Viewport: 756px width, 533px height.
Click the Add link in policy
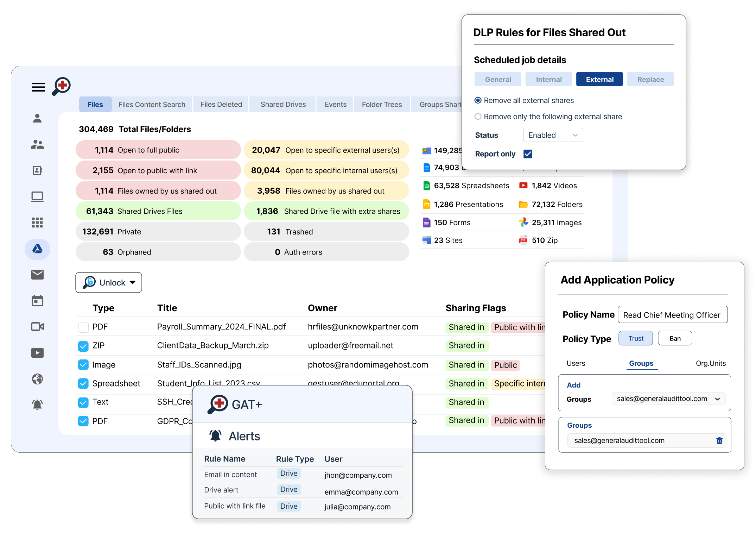pos(573,385)
